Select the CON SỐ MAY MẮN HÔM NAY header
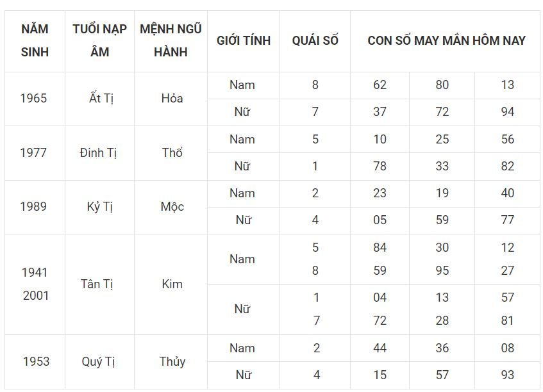 point(446,41)
